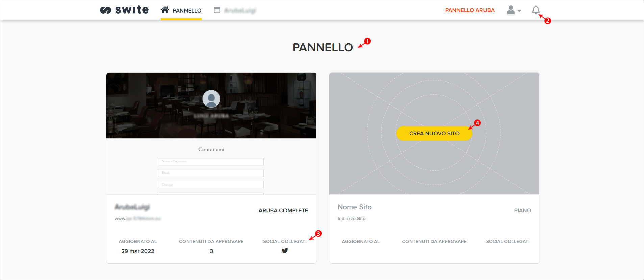This screenshot has width=644, height=280.
Task: Click the Swite logo
Action: (x=124, y=10)
